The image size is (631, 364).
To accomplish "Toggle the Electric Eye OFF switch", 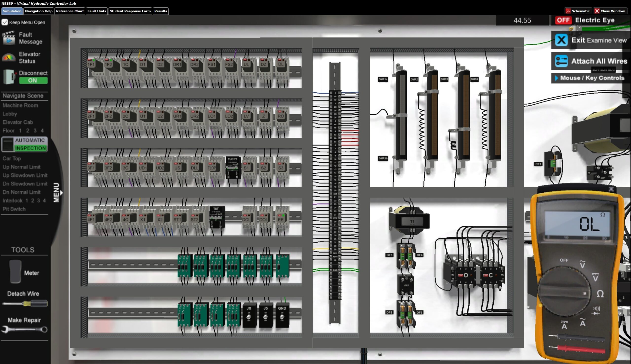I will pyautogui.click(x=564, y=20).
